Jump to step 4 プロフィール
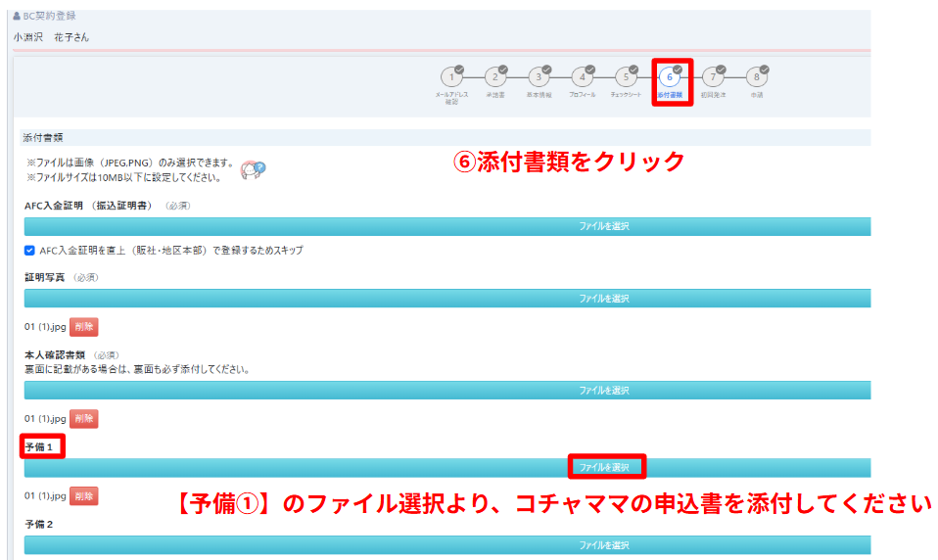Image resolution: width=938 pixels, height=560 pixels. pos(582,77)
